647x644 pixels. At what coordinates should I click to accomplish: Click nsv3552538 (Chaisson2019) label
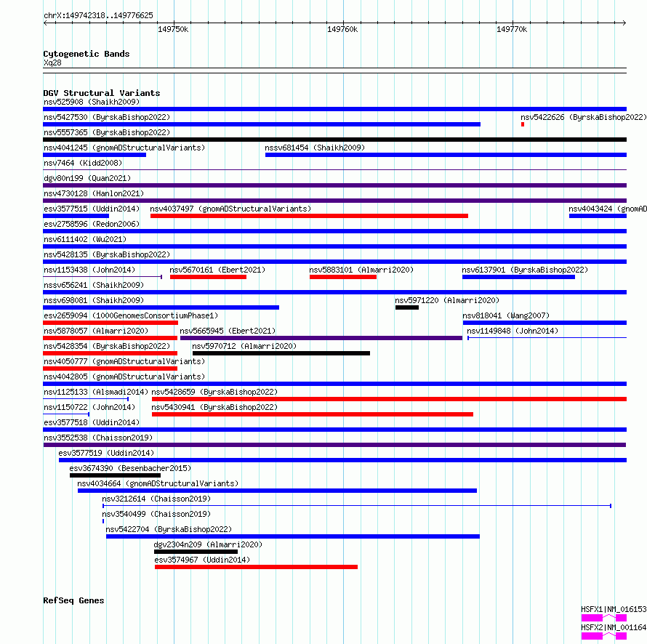[98, 438]
